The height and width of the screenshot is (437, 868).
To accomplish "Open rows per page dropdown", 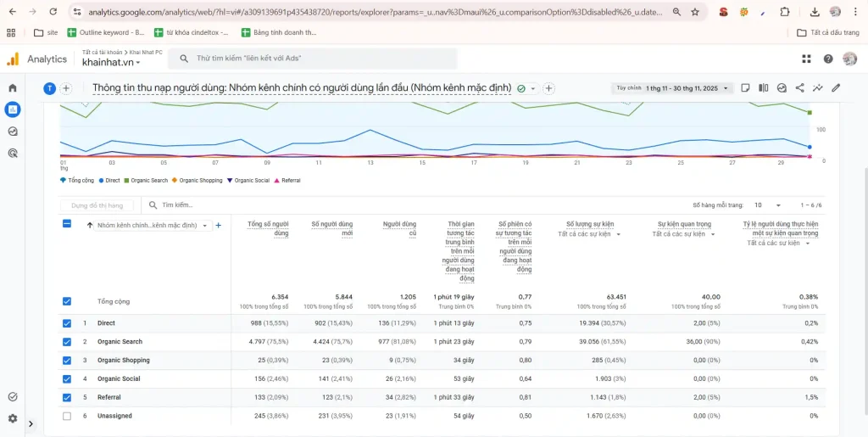I will coord(766,205).
